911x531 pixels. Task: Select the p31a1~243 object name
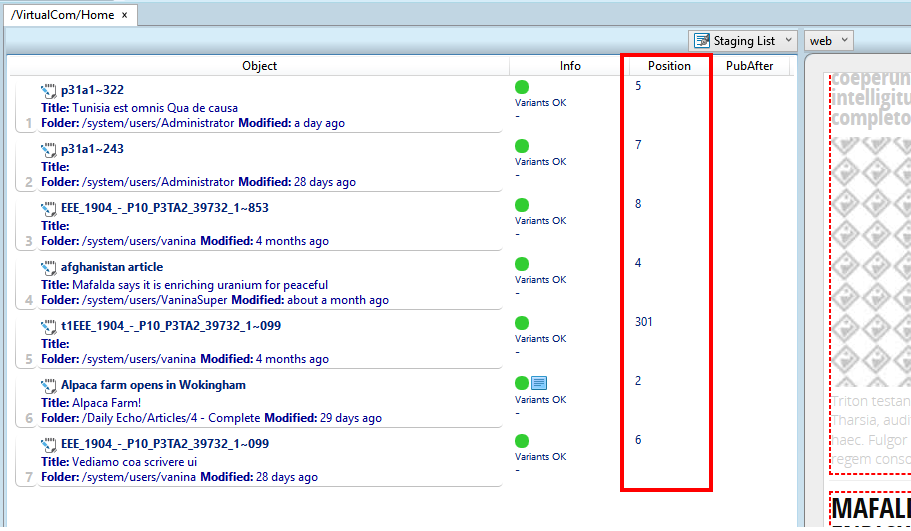click(x=92, y=149)
